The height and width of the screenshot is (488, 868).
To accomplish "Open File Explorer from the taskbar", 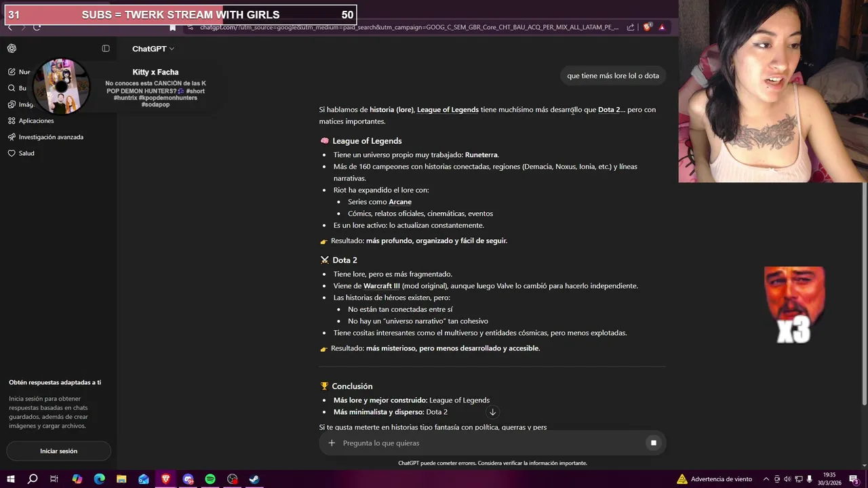I will [x=121, y=479].
